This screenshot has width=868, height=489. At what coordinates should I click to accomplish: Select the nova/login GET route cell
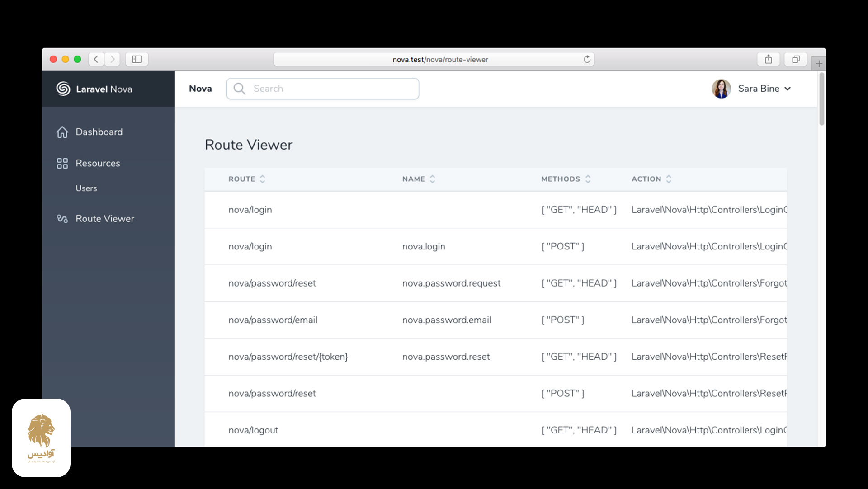pyautogui.click(x=250, y=210)
